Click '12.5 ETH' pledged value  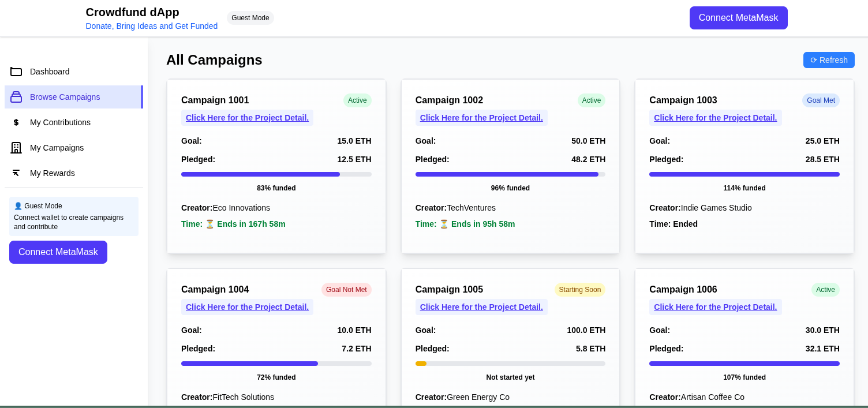pos(354,159)
